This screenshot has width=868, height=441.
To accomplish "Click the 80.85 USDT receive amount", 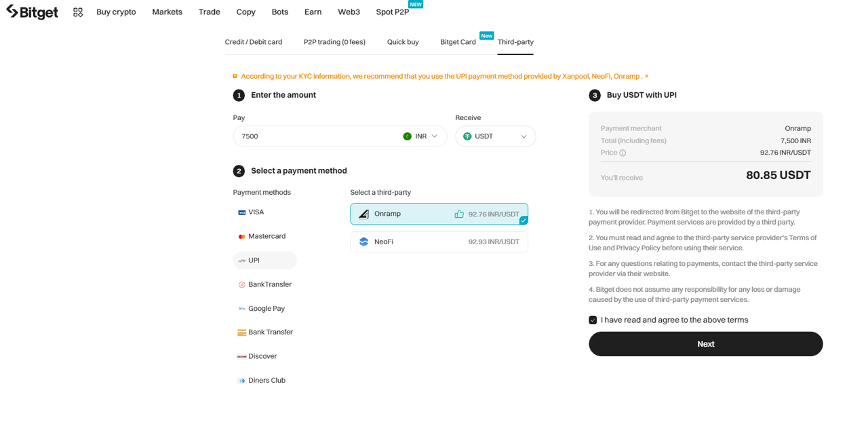I will (778, 175).
